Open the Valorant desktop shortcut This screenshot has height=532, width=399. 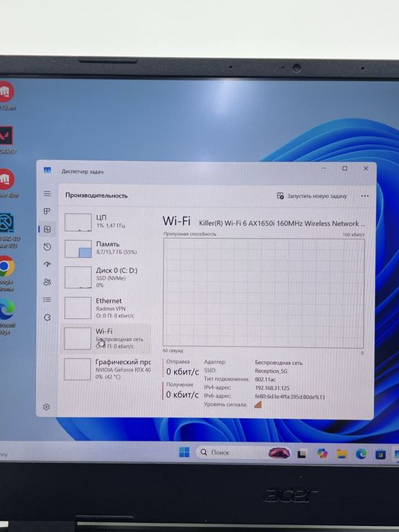click(7, 139)
